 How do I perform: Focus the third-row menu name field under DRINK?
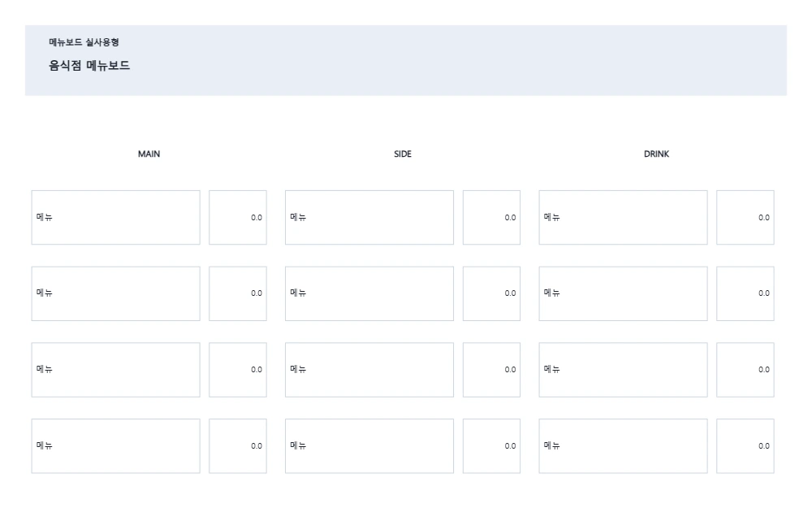tap(623, 370)
